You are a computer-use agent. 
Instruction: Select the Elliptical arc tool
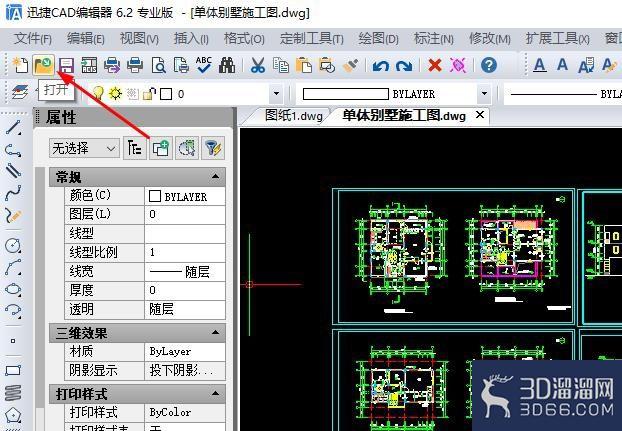[13, 310]
